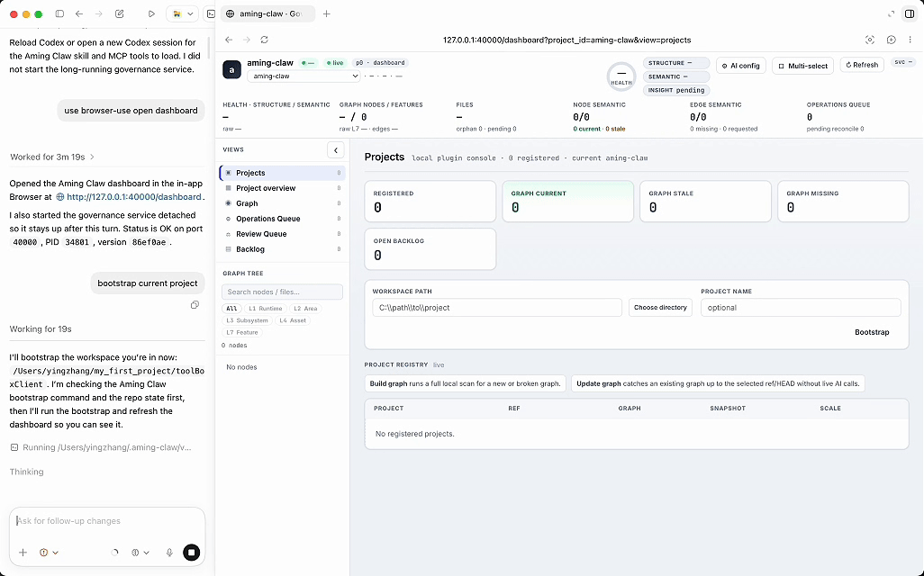The height and width of the screenshot is (576, 924).
Task: Click the aming-claw 'a' logo avatar
Action: [x=231, y=69]
